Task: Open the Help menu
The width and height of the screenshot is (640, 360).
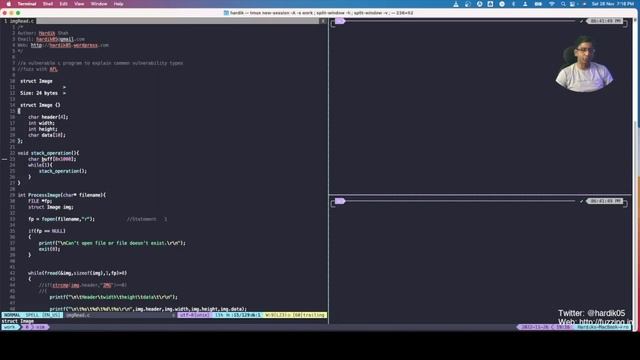Action: pos(118,4)
